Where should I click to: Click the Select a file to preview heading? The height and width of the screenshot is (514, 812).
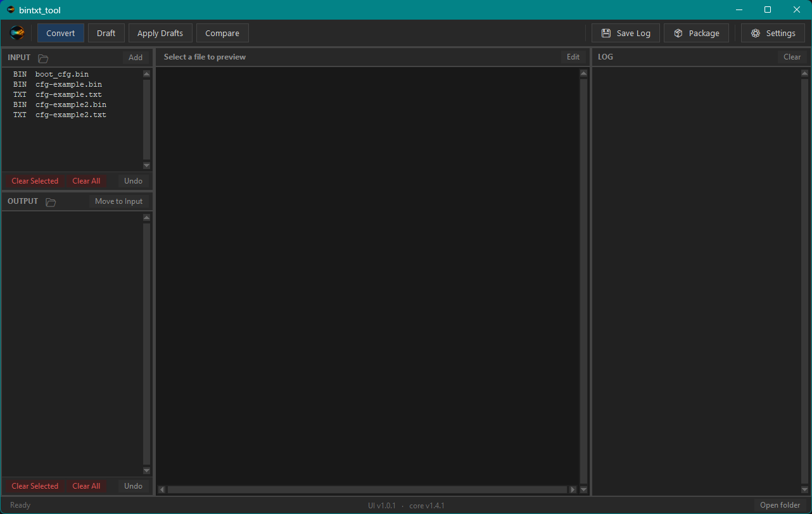[x=205, y=57]
